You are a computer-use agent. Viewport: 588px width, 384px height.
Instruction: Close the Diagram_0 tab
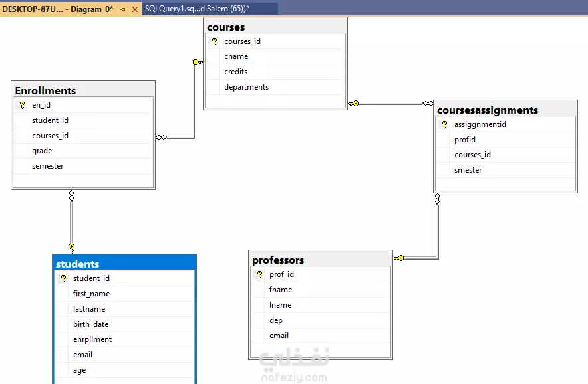point(135,9)
